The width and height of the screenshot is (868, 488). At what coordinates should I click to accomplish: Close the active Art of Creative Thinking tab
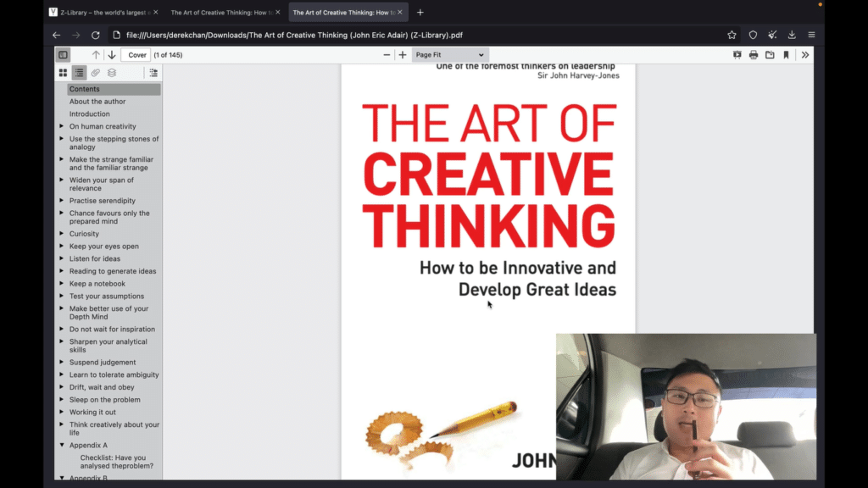(x=400, y=12)
